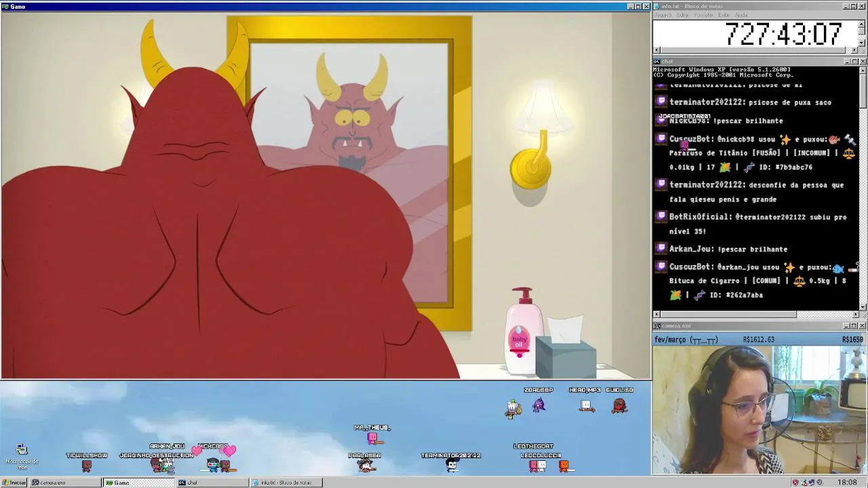Click the round gray tray icon beside clock
The height and width of the screenshot is (488, 868).
click(820, 483)
